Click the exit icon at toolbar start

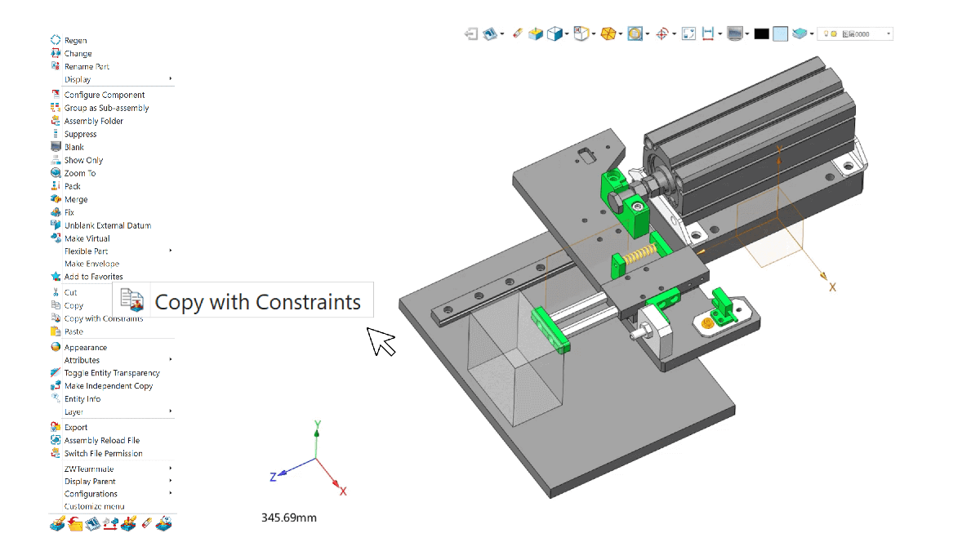click(471, 33)
